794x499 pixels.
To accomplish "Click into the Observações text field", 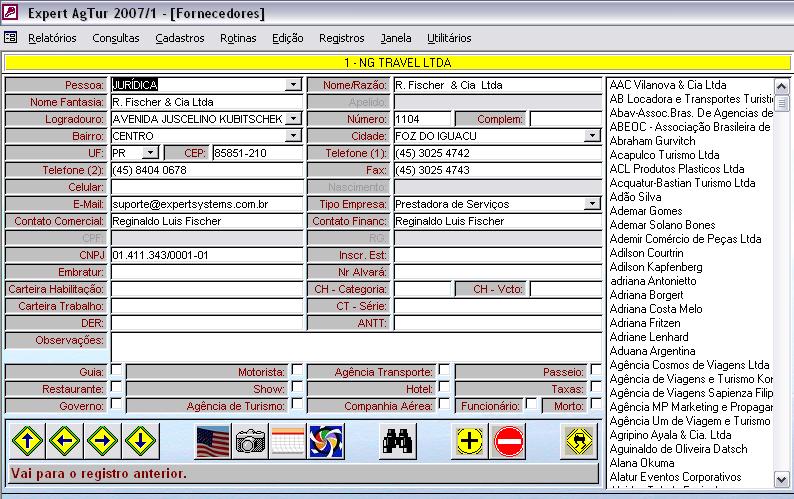I will [x=355, y=345].
